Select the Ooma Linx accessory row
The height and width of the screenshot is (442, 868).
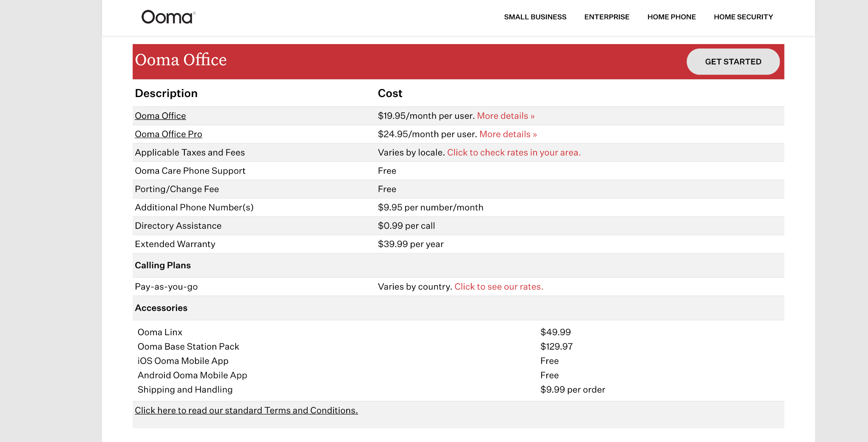point(458,332)
